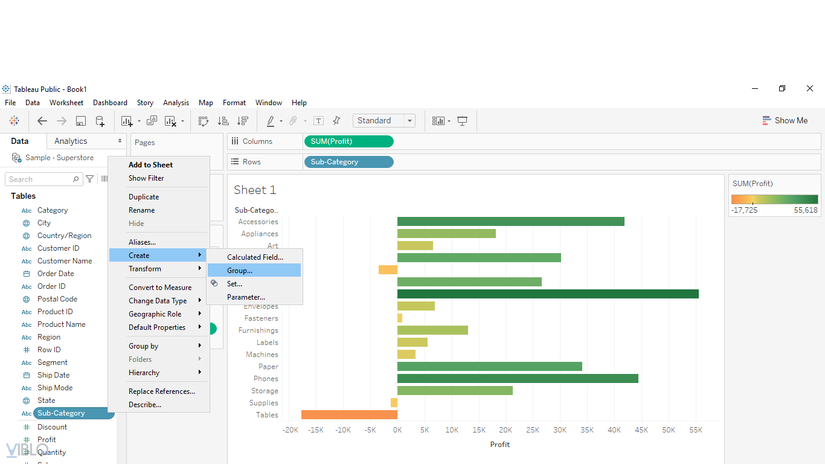This screenshot has height=464, width=825.
Task: Select the Customer Name field
Action: 64,261
